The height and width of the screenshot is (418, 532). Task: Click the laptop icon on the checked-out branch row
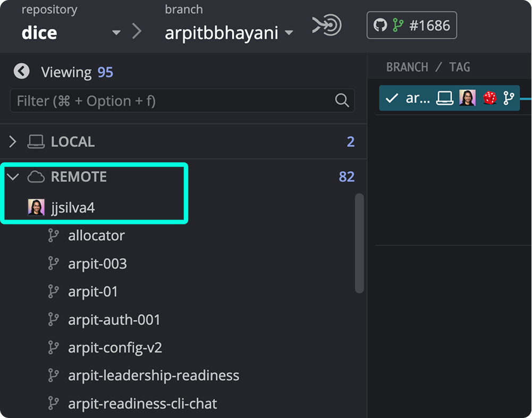(x=445, y=98)
